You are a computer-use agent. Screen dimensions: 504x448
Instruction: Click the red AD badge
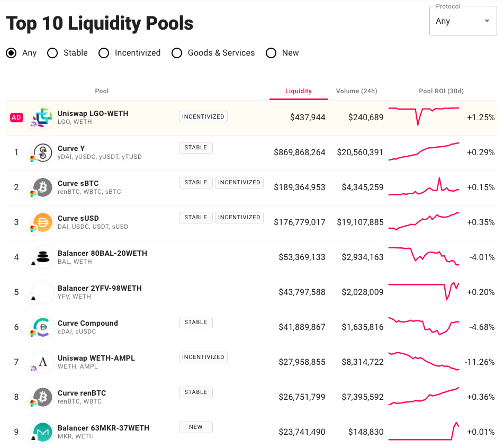pos(16,118)
